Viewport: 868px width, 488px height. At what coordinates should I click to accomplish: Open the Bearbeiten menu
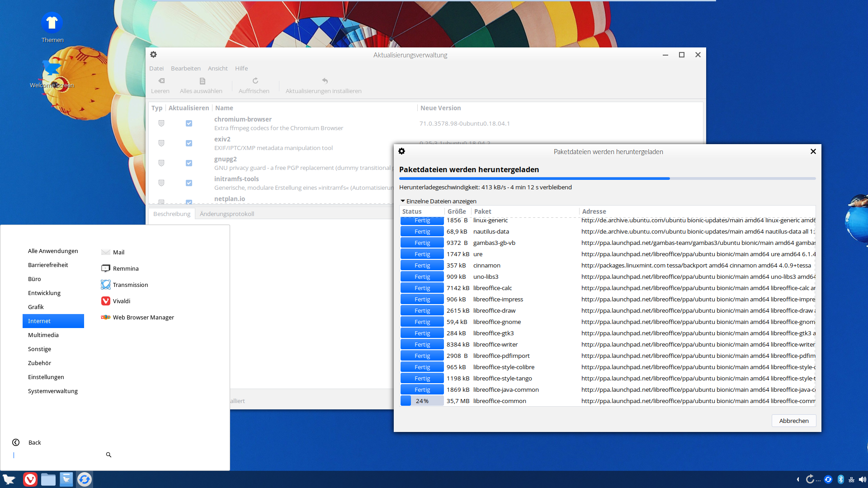pos(185,68)
